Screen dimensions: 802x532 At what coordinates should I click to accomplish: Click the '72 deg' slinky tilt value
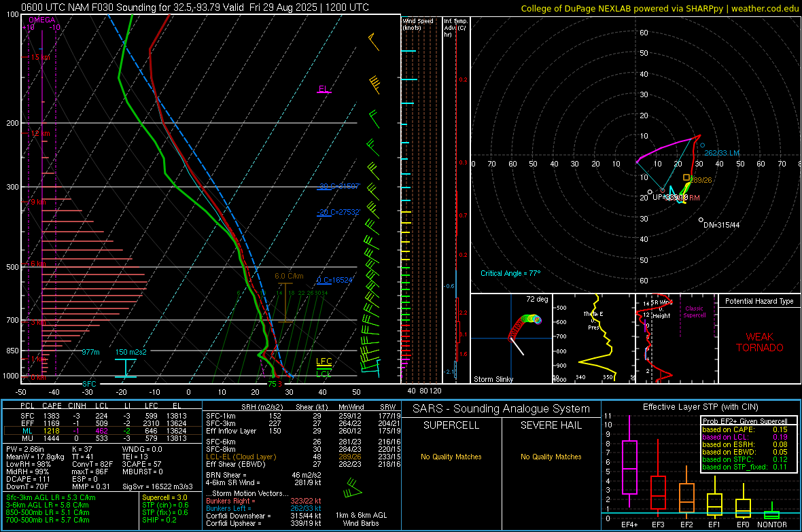537,299
